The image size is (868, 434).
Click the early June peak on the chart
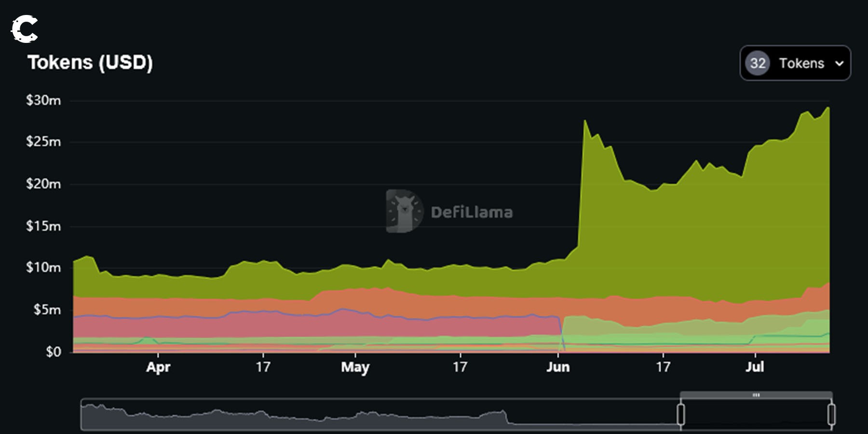point(585,122)
